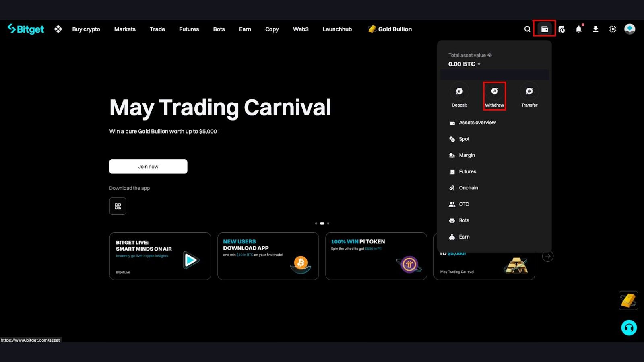This screenshot has width=644, height=362.
Task: Open the search magnifier icon
Action: click(527, 29)
